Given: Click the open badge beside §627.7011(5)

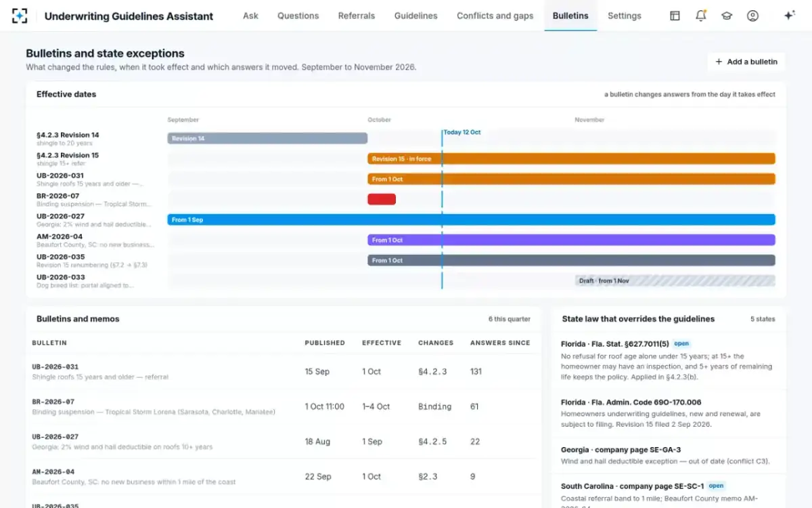Looking at the screenshot, I should pos(681,343).
